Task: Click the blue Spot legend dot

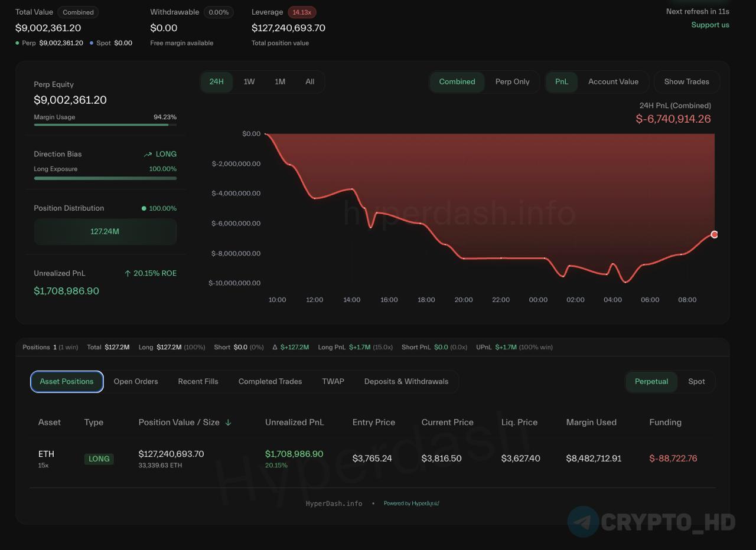Action: click(x=91, y=43)
